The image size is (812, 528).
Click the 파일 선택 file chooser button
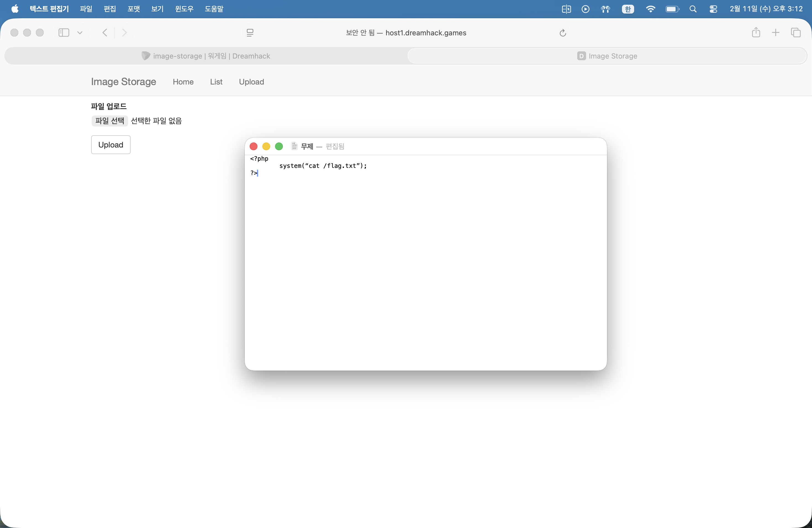110,121
